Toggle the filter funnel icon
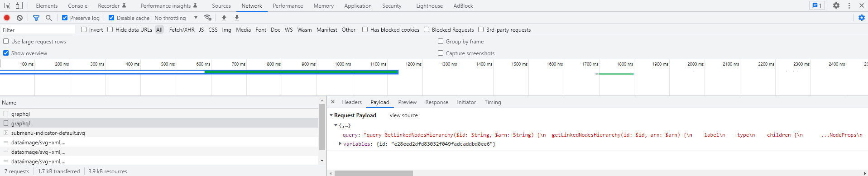The height and width of the screenshot is (176, 868). point(36,18)
